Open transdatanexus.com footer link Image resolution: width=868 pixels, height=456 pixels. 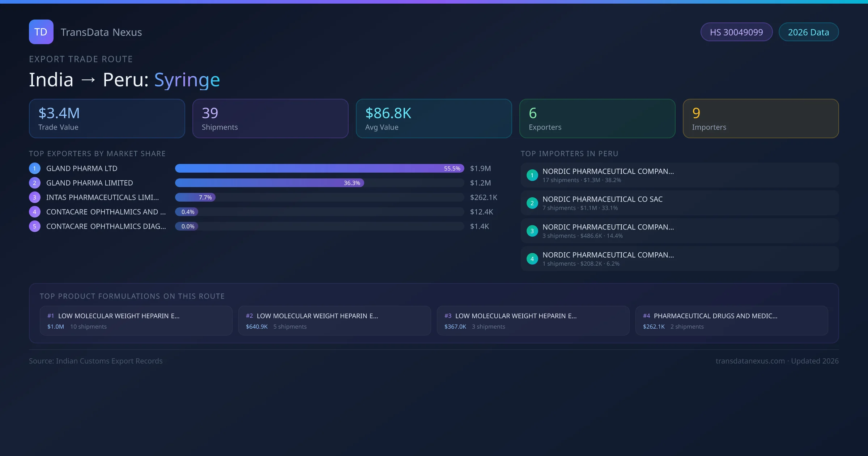click(x=750, y=361)
